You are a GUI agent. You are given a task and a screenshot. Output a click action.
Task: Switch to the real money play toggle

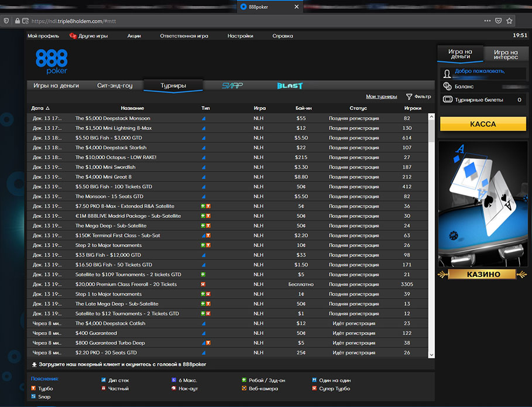(x=460, y=54)
